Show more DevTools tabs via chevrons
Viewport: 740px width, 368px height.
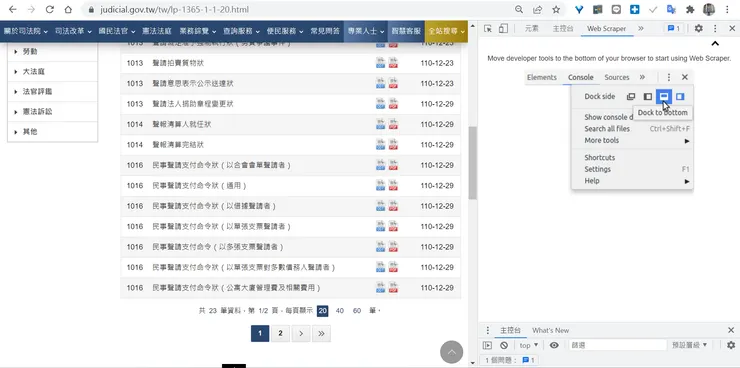[x=640, y=29]
